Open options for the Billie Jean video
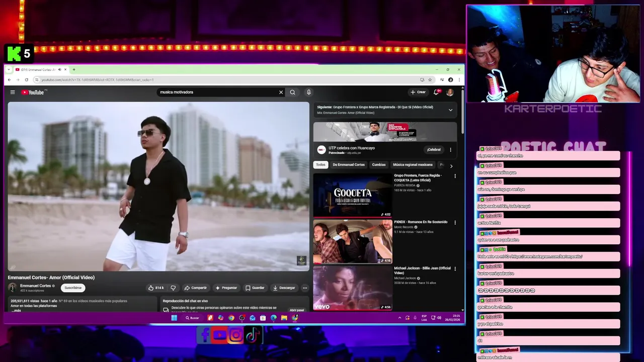Image resolution: width=644 pixels, height=362 pixels. pyautogui.click(x=455, y=268)
